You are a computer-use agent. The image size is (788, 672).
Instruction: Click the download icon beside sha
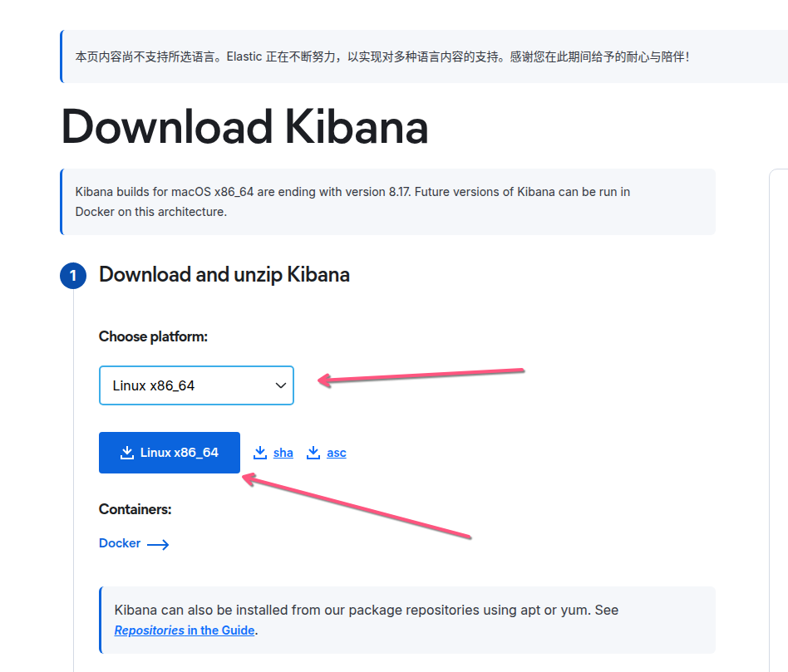pyautogui.click(x=260, y=453)
